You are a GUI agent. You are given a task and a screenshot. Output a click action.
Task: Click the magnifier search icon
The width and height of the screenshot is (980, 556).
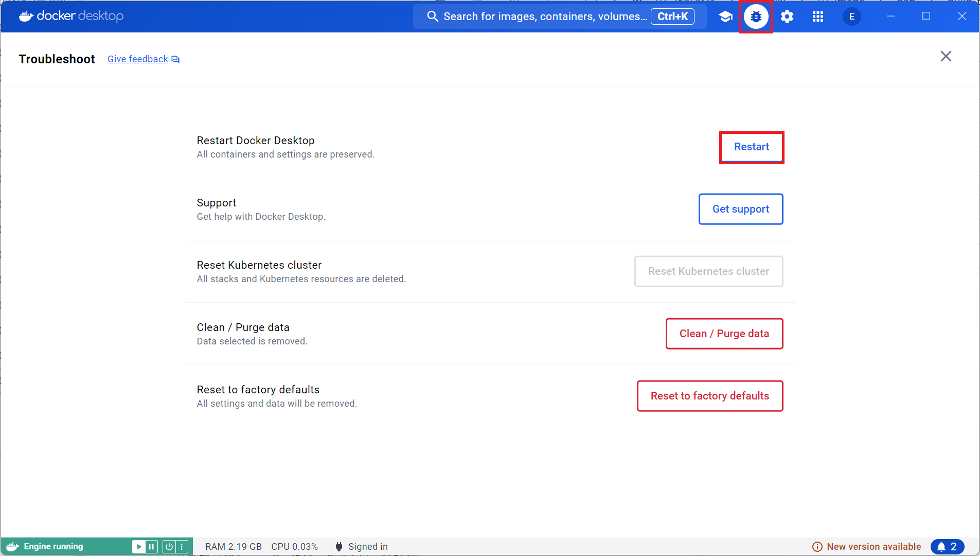pos(433,16)
